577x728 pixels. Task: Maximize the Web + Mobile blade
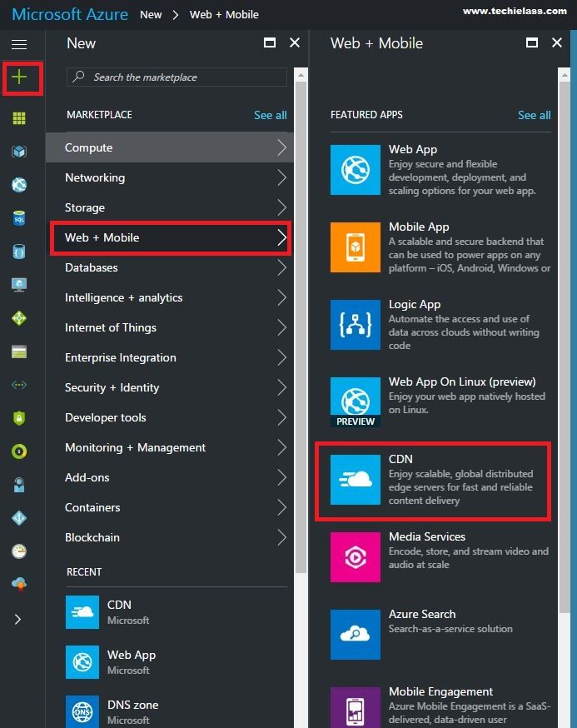[x=532, y=42]
